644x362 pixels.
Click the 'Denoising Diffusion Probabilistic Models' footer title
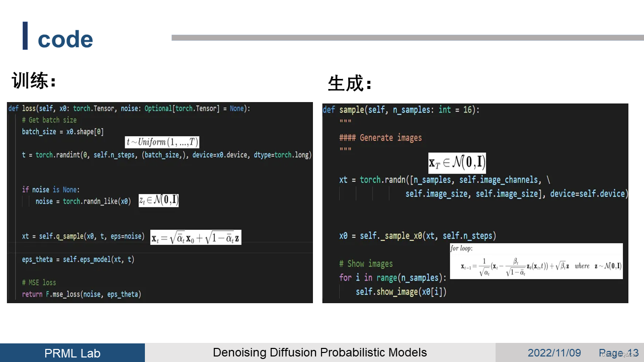click(320, 352)
